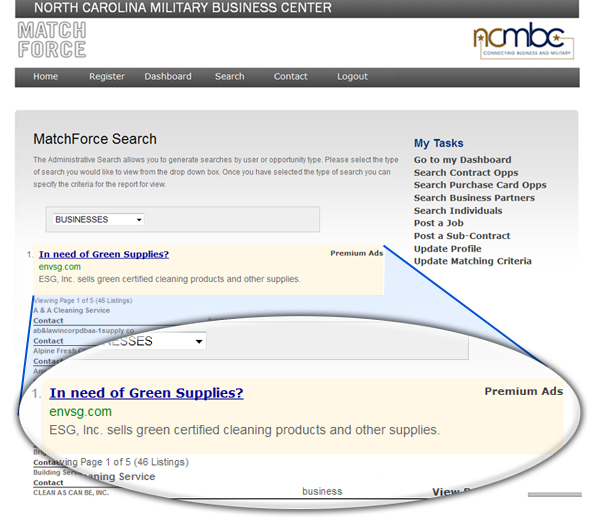Click the My Tasks heading
The image size is (597, 517).
coord(439,143)
